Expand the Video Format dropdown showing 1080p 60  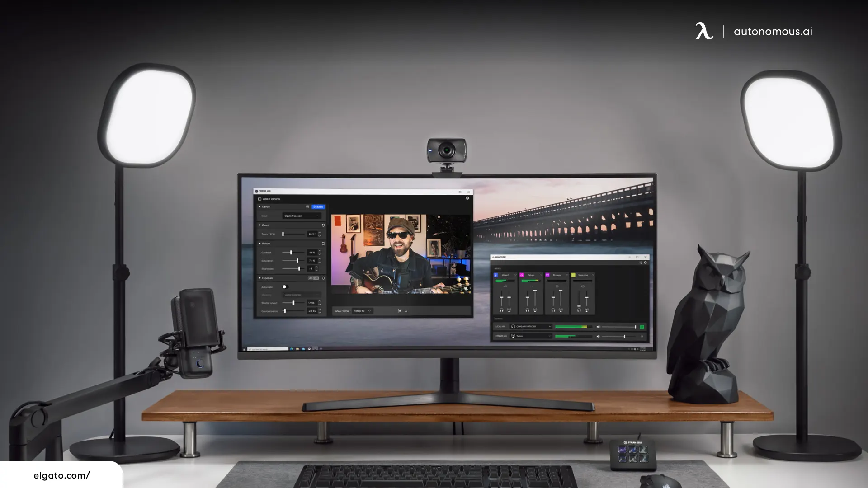[x=362, y=311]
